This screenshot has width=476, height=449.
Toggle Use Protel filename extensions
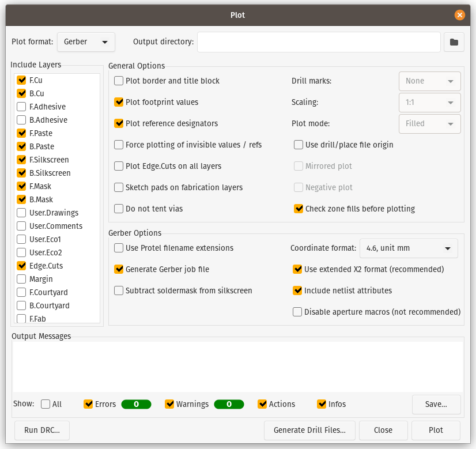(x=119, y=248)
